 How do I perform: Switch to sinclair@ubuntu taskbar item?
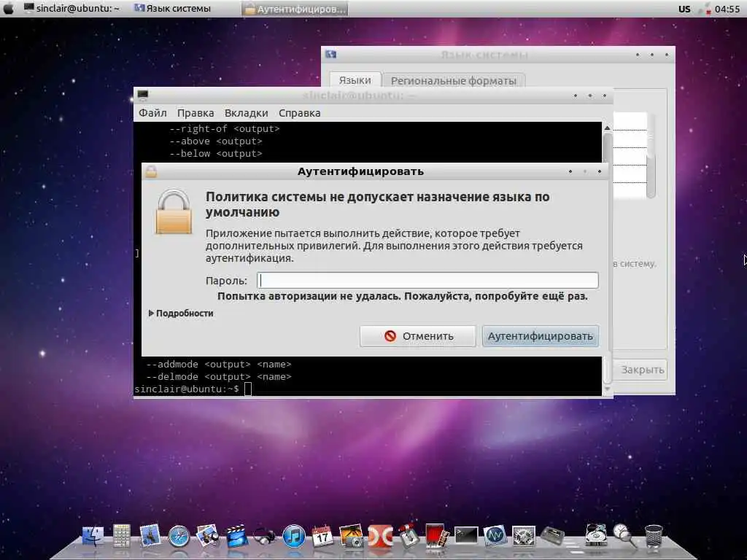pyautogui.click(x=71, y=8)
